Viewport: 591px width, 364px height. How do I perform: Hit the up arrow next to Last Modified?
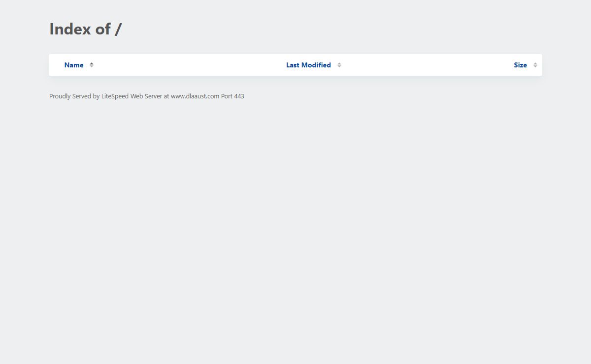339,63
